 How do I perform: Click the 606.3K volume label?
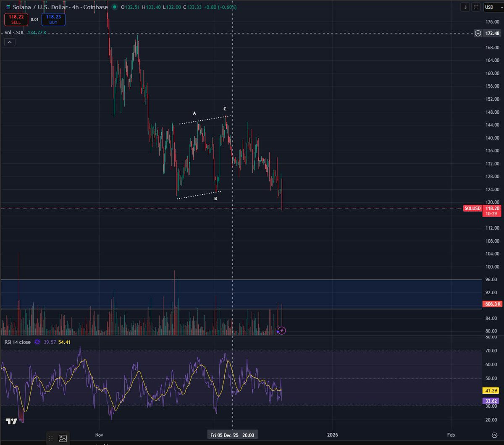(492, 304)
